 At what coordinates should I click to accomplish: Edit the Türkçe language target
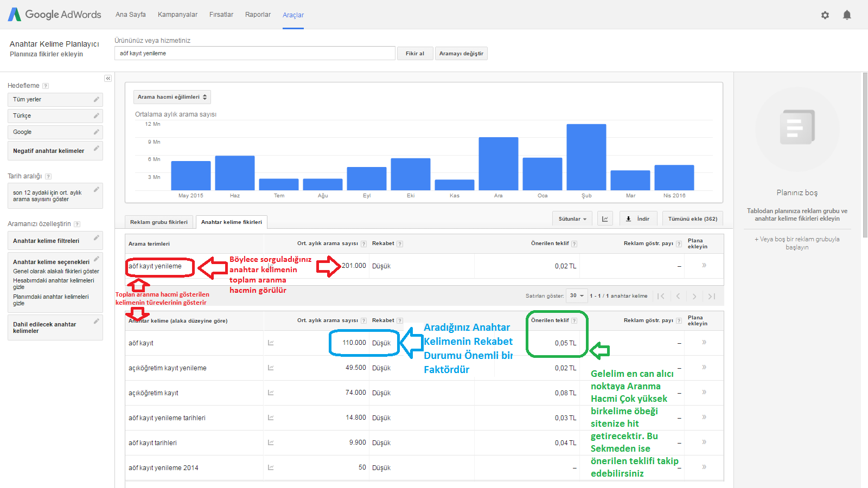[x=96, y=115]
